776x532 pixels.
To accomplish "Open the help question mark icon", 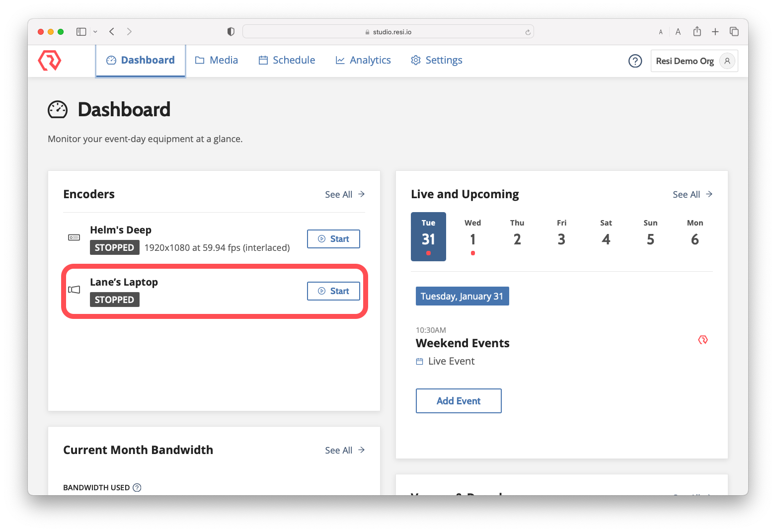I will (x=635, y=61).
